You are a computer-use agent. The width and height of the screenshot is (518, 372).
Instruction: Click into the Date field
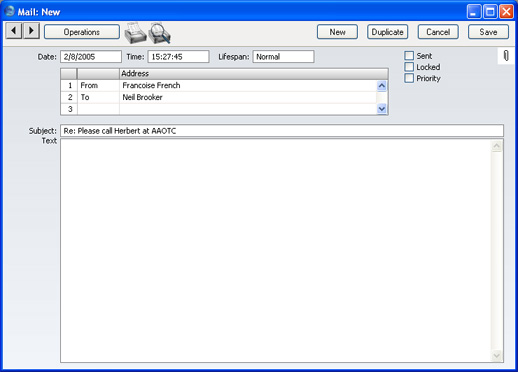coord(91,57)
